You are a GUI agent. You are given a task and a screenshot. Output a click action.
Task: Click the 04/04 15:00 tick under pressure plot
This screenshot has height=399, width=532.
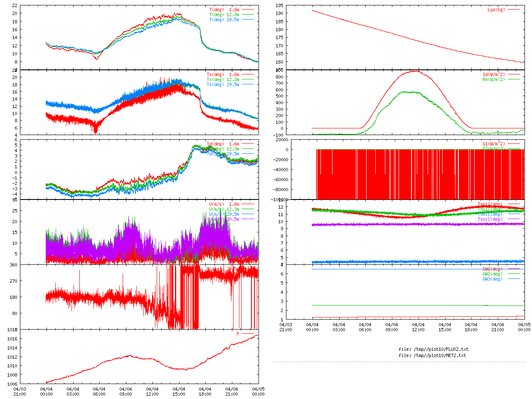[x=179, y=392]
